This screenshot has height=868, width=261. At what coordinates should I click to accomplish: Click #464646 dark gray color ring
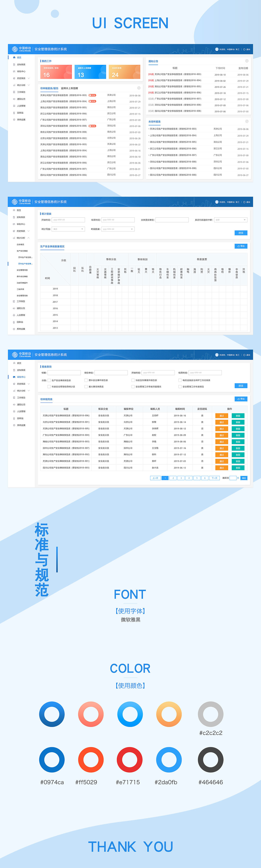[211, 760]
